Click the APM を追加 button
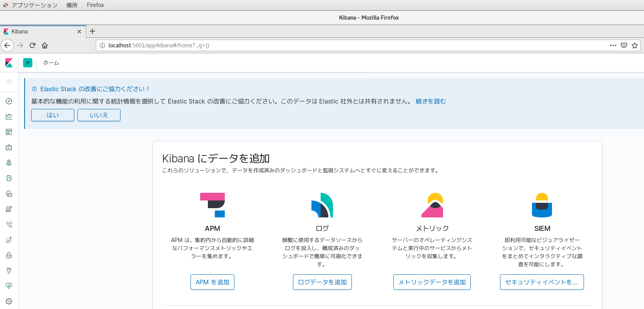644x309 pixels. (x=212, y=282)
